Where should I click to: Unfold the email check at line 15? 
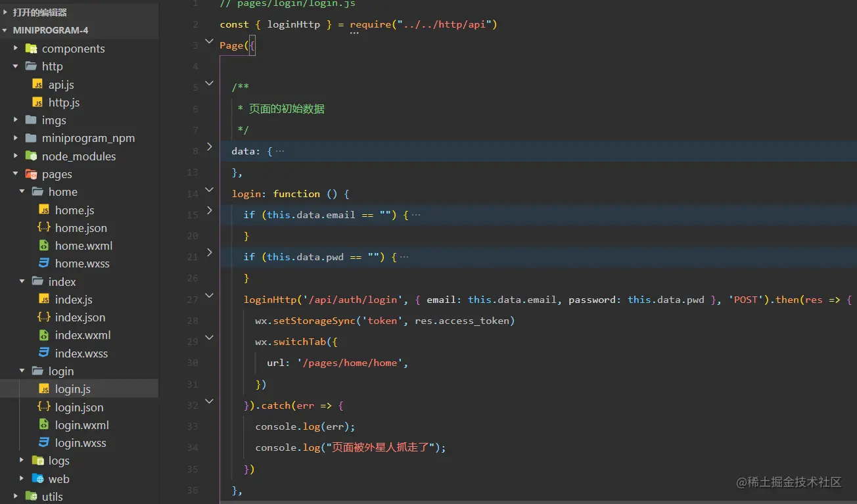[x=210, y=210]
